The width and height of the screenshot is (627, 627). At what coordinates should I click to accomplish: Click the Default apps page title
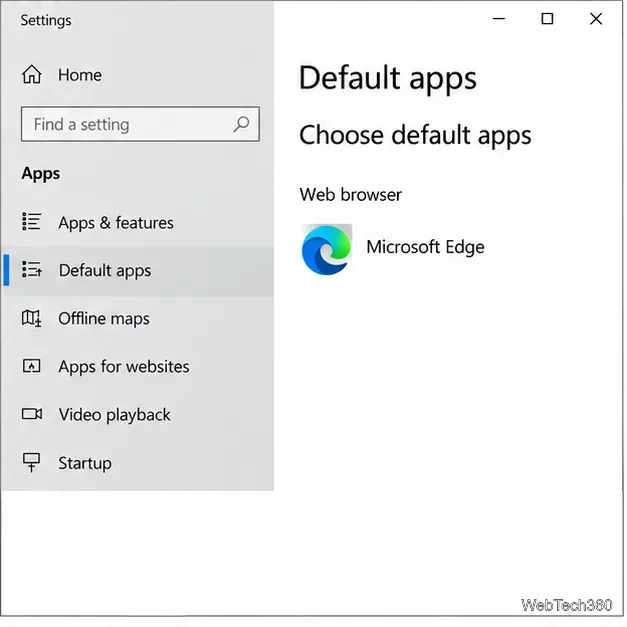(388, 78)
